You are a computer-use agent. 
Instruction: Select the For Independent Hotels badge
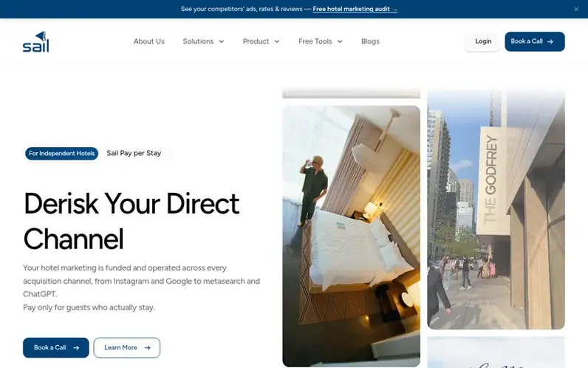coord(61,154)
